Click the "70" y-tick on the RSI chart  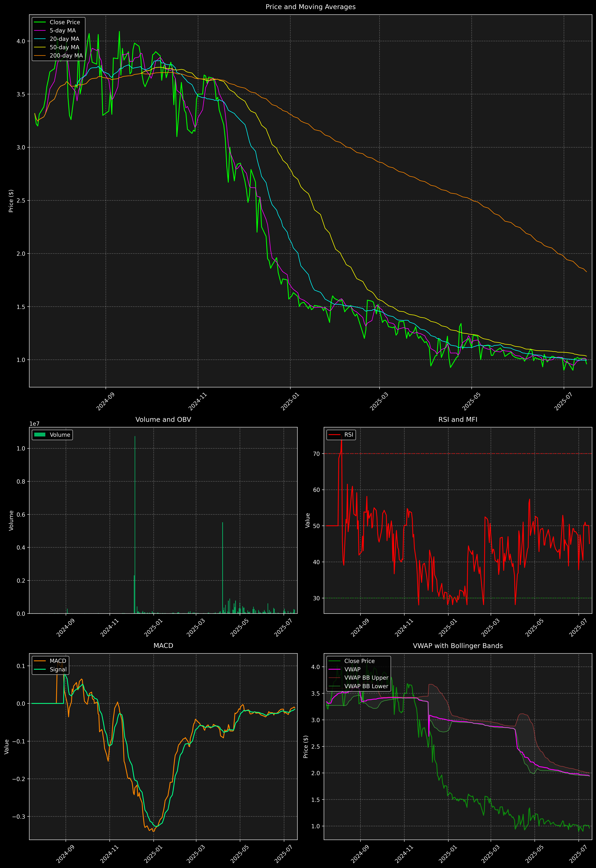point(317,454)
